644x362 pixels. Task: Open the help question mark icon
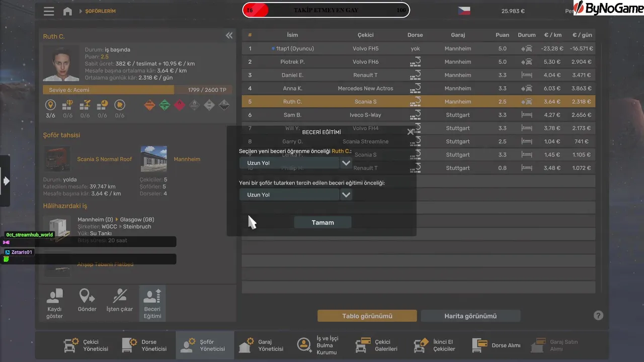(x=598, y=316)
